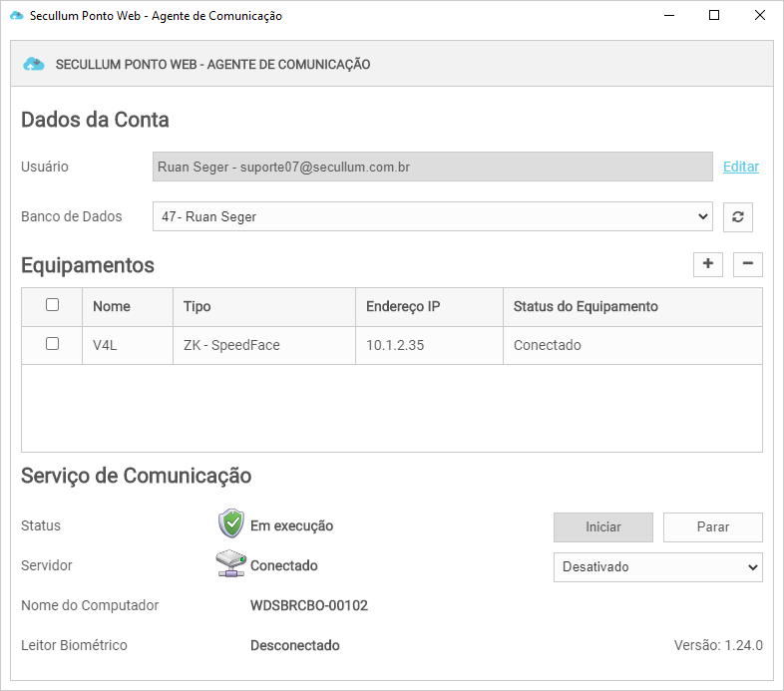
Task: Click the Versão: 1.24.0 label
Action: pyautogui.click(x=718, y=645)
